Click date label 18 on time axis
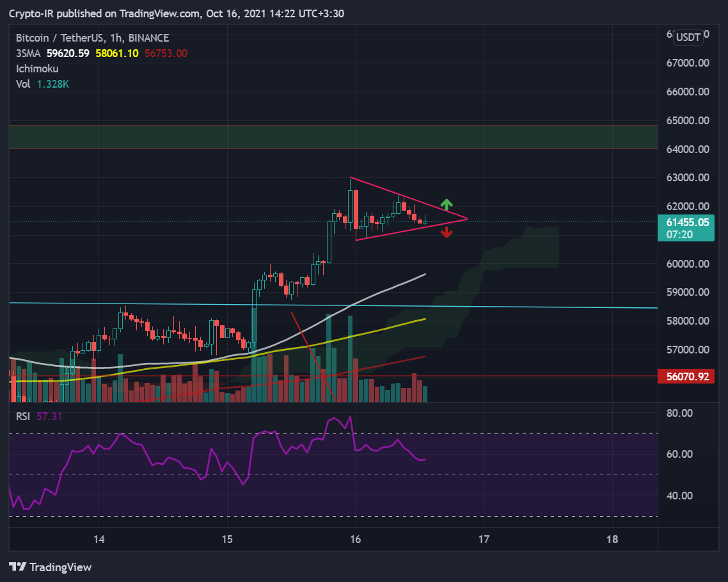 612,539
